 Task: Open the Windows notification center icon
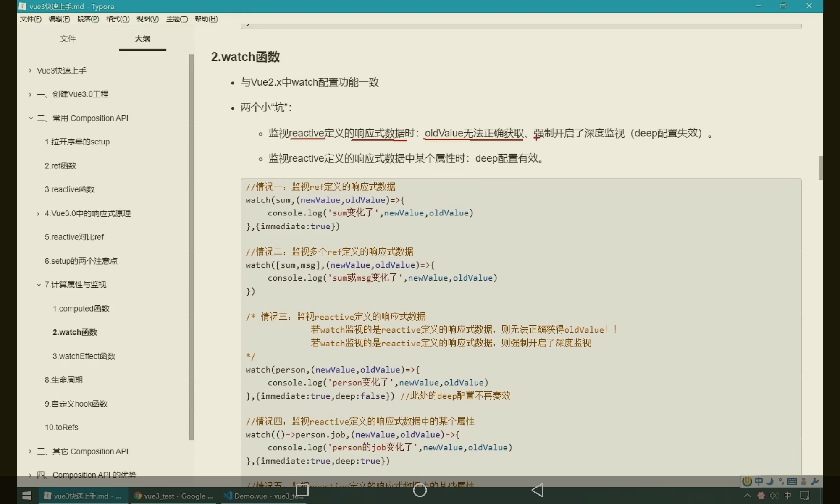click(x=805, y=496)
